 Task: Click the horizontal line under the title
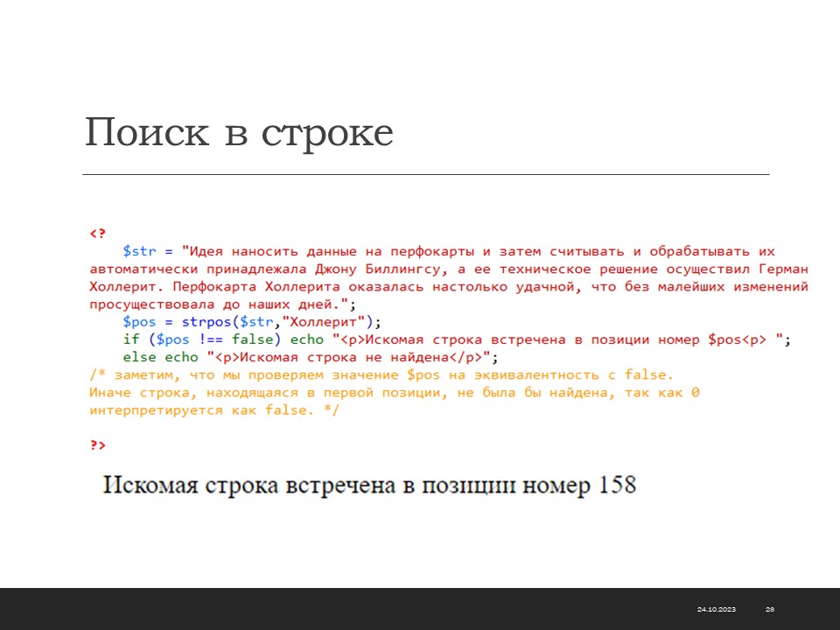click(425, 175)
